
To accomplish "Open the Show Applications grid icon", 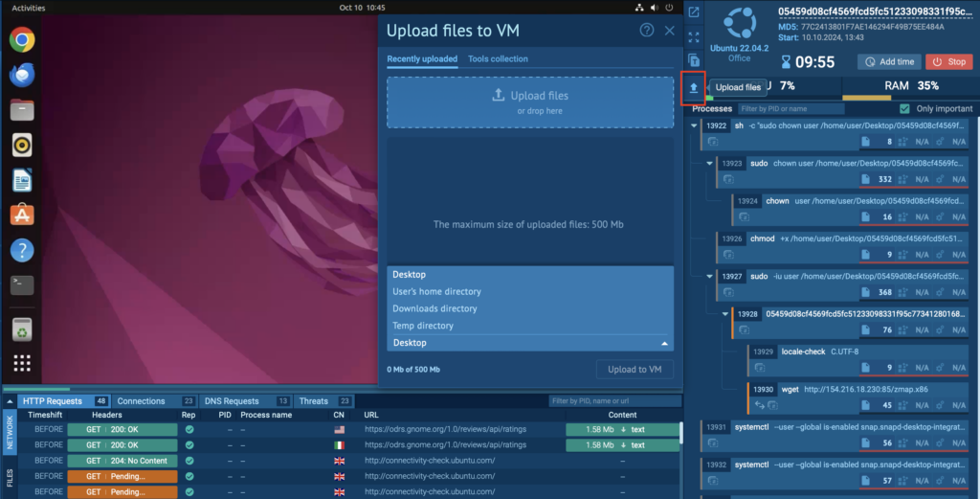I will click(23, 363).
